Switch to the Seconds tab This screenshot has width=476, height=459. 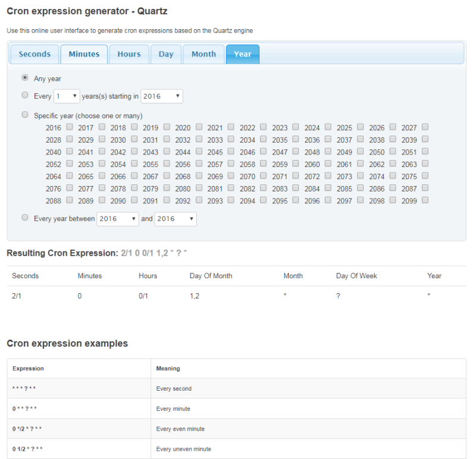click(x=35, y=54)
